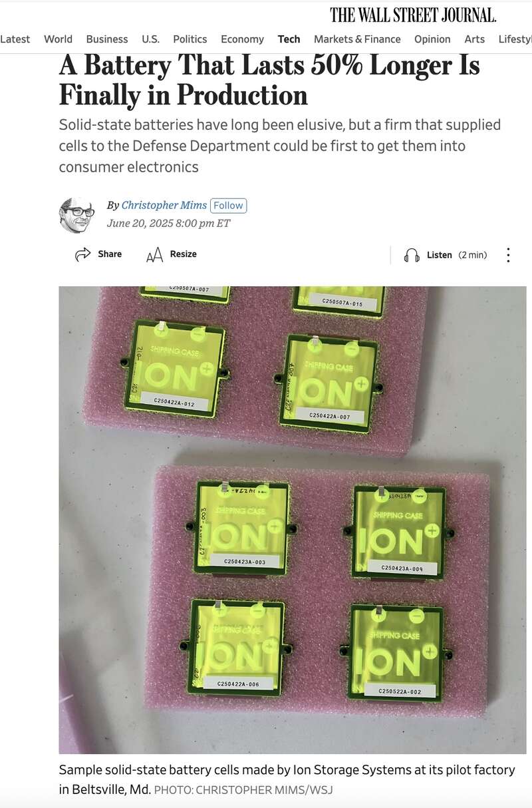Select the Tech section tab
The image size is (532, 808).
289,39
